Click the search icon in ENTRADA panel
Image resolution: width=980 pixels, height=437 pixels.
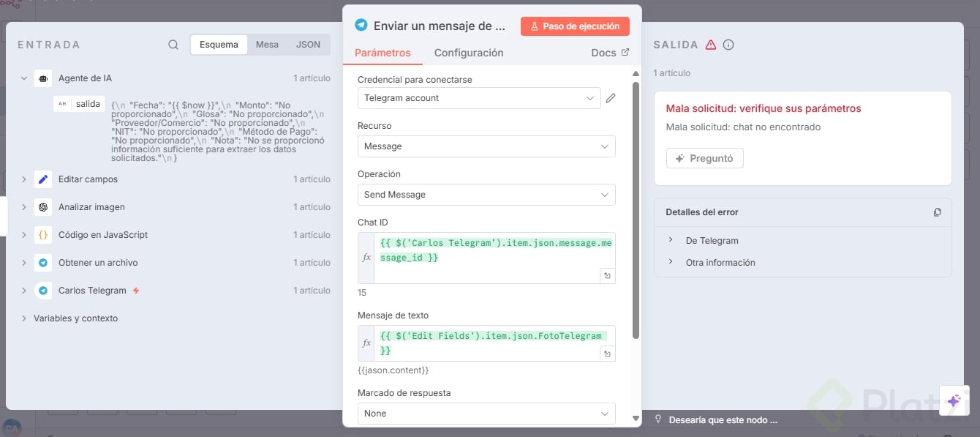click(x=173, y=45)
